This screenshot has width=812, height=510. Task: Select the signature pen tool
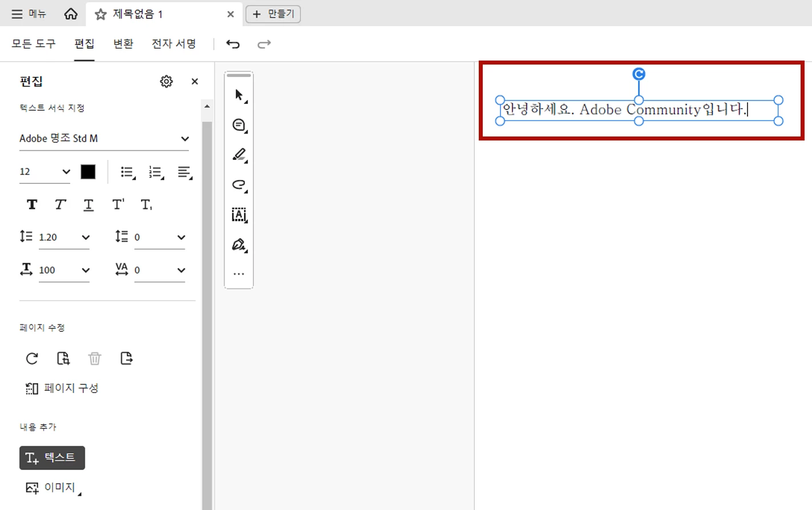point(239,245)
